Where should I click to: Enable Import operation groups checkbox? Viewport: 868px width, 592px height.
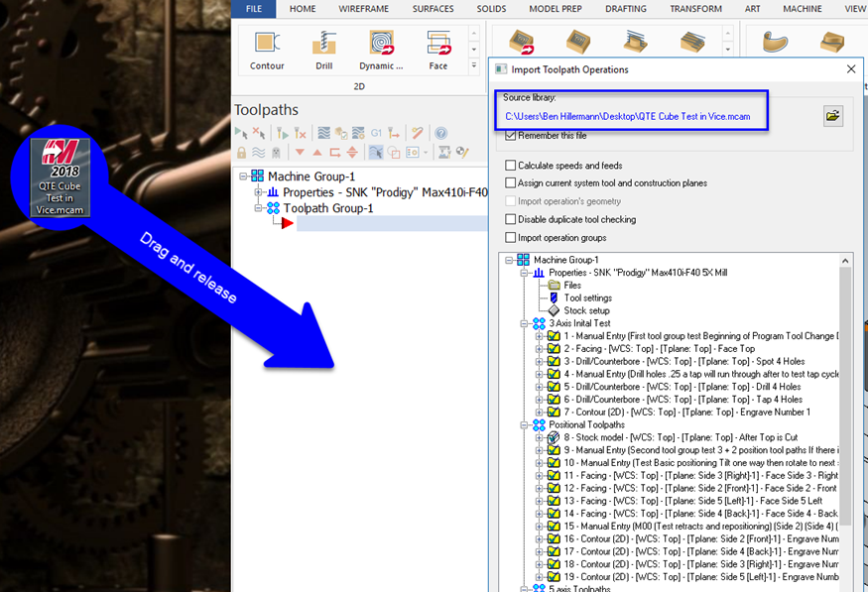pyautogui.click(x=511, y=238)
